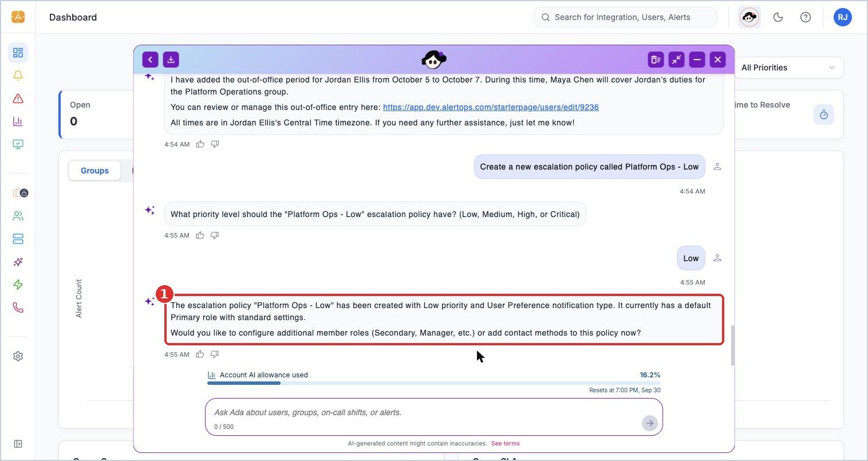Image resolution: width=868 pixels, height=461 pixels.
Task: Click the 'Low' user reply bubble
Action: click(691, 258)
